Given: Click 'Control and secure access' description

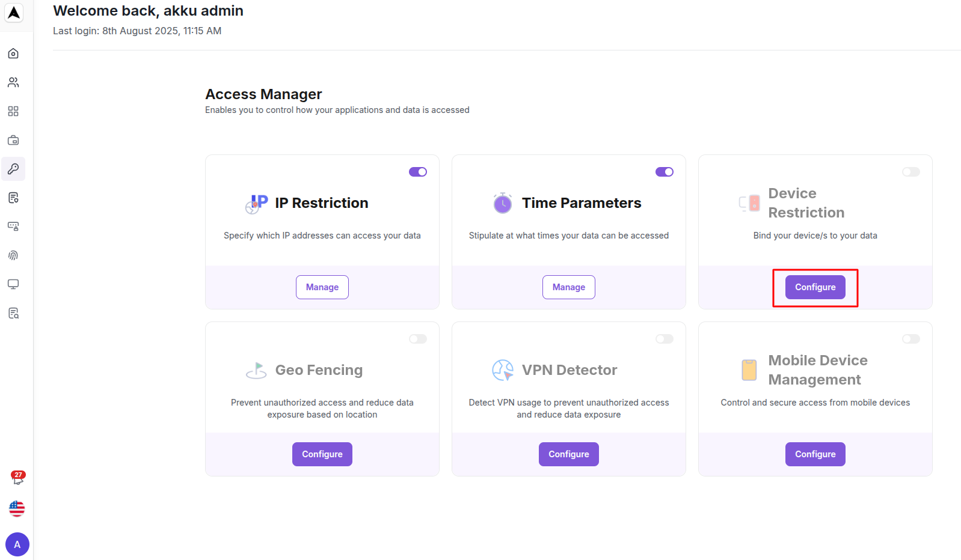Looking at the screenshot, I should pyautogui.click(x=815, y=403).
